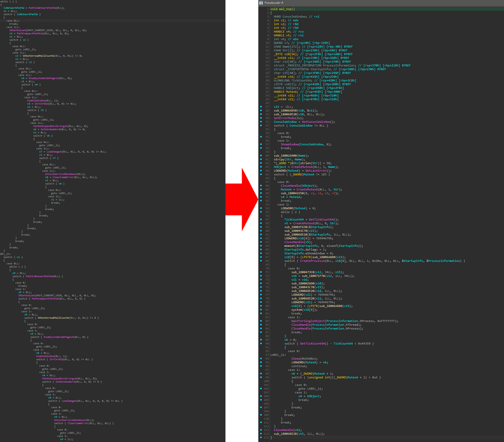Toggle breakpoint dot beside strcpy line 41

261,159
